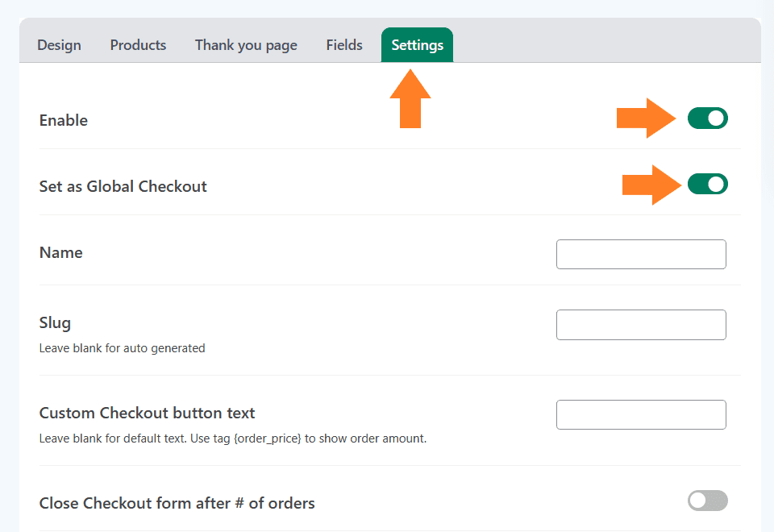Click orange arrow beside Global Checkout toggle
This screenshot has width=774, height=532.
tap(652, 185)
